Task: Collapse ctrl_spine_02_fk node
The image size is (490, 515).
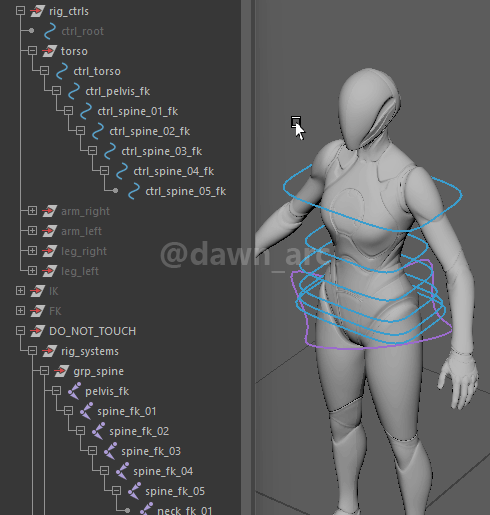Action: pyautogui.click(x=80, y=131)
